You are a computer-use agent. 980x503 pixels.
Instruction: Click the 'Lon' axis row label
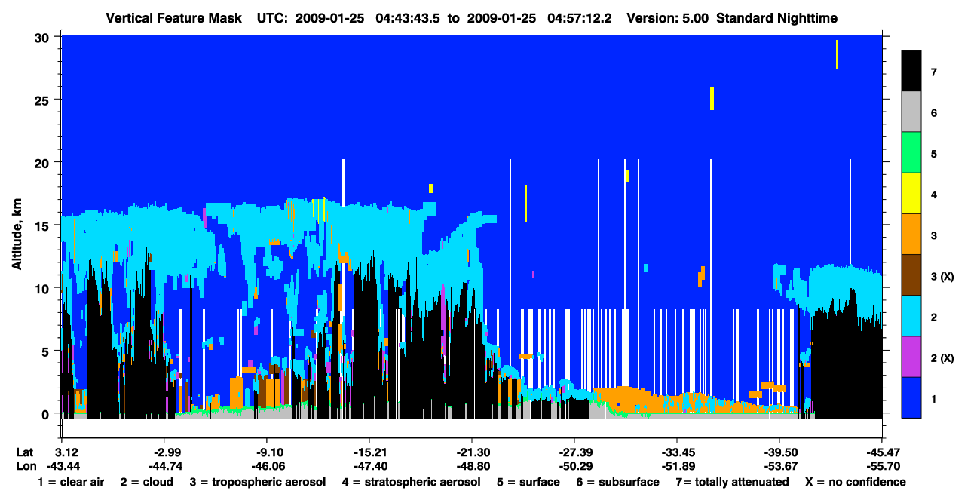pos(26,466)
